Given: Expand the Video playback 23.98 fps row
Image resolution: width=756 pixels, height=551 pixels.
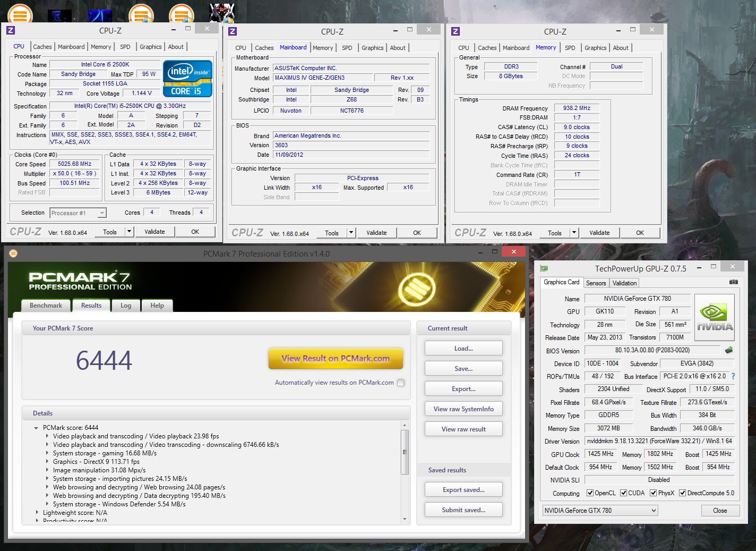Looking at the screenshot, I should [x=47, y=436].
